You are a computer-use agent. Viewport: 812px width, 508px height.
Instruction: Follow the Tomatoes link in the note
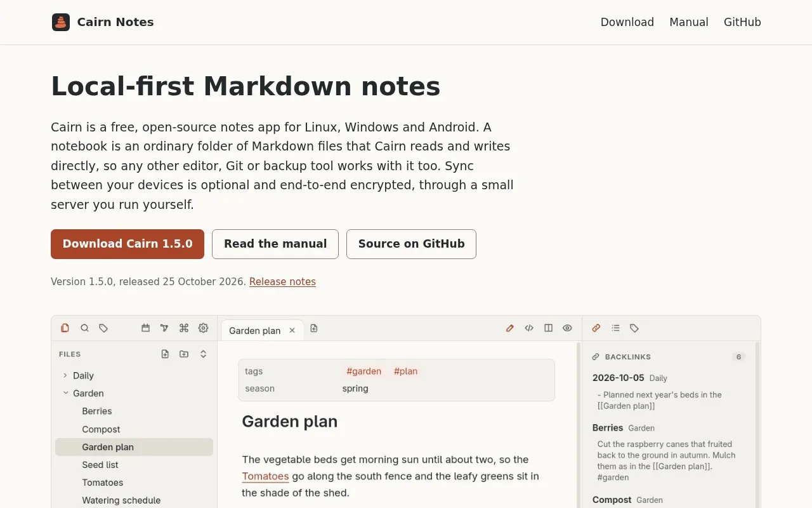coord(265,476)
